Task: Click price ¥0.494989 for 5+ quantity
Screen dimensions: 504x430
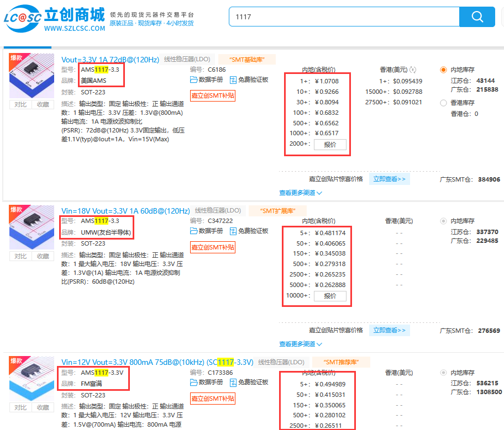Action: [x=330, y=384]
